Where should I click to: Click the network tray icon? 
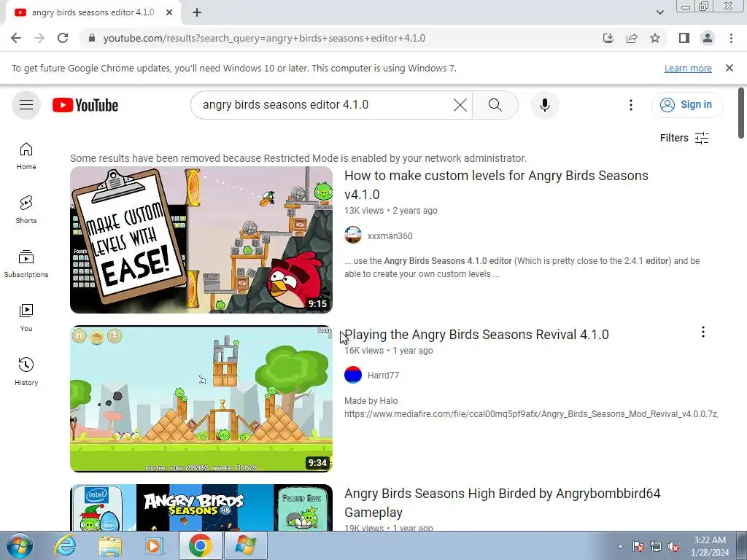click(656, 547)
